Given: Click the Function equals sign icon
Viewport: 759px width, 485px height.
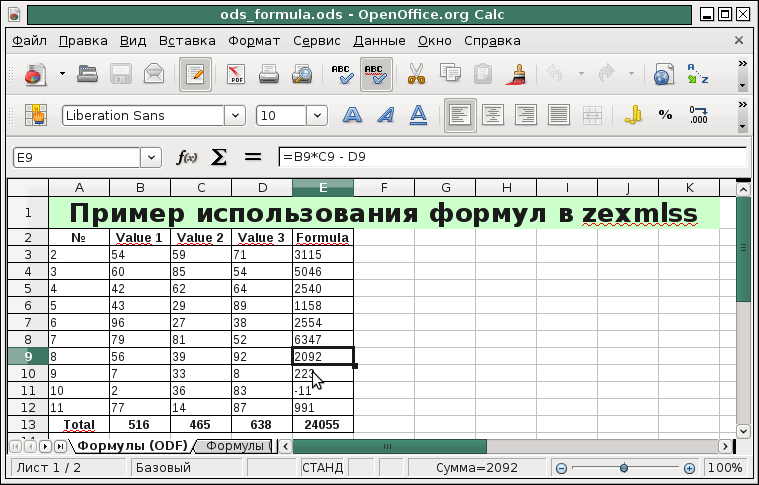Looking at the screenshot, I should coord(253,157).
